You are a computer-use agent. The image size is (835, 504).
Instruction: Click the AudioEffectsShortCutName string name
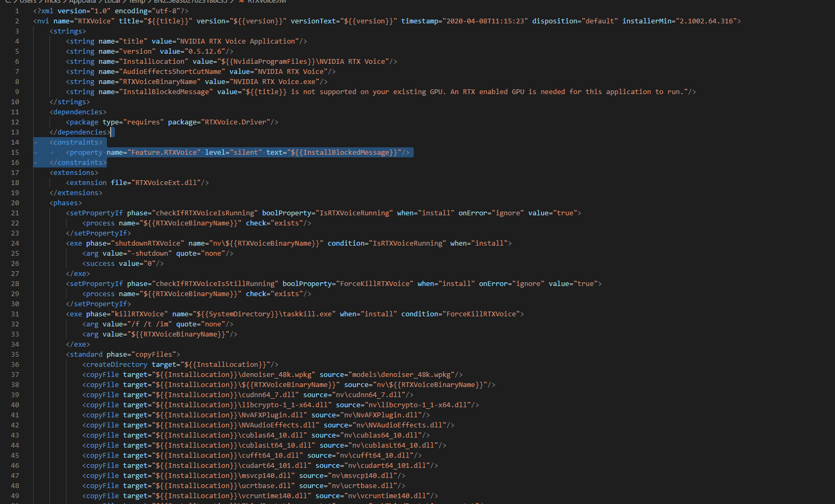172,71
